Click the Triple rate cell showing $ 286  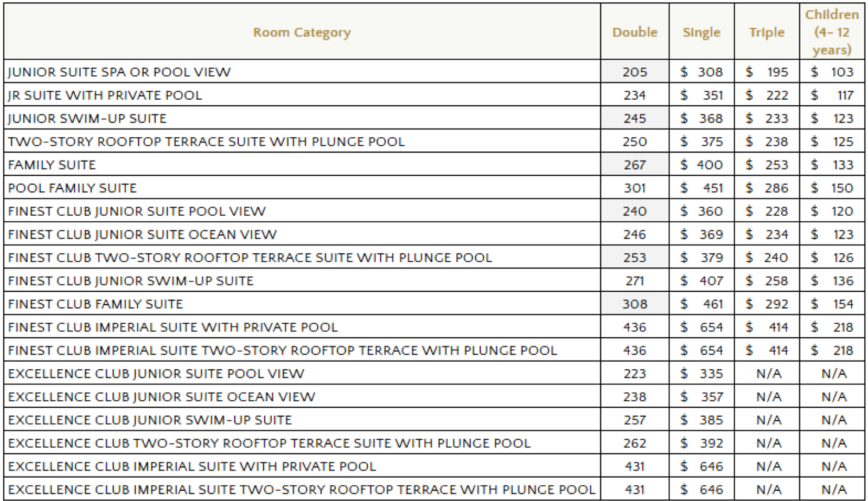coord(767,188)
